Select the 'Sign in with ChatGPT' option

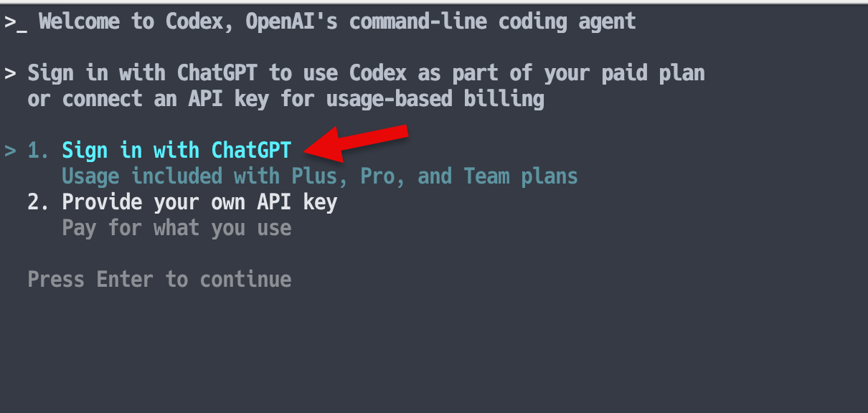point(177,150)
